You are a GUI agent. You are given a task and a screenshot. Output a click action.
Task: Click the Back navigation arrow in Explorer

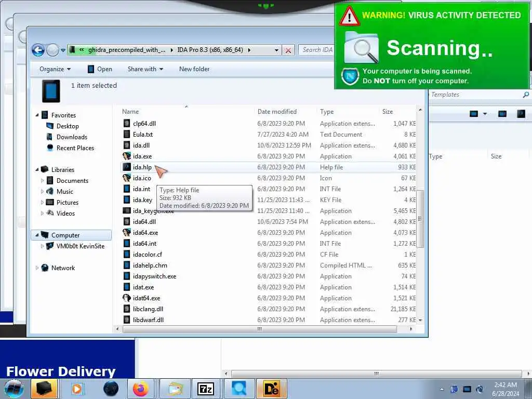[38, 50]
